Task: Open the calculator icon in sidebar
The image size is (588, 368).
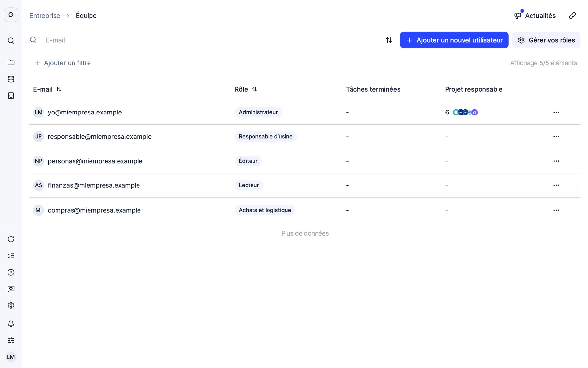Action: (11, 96)
